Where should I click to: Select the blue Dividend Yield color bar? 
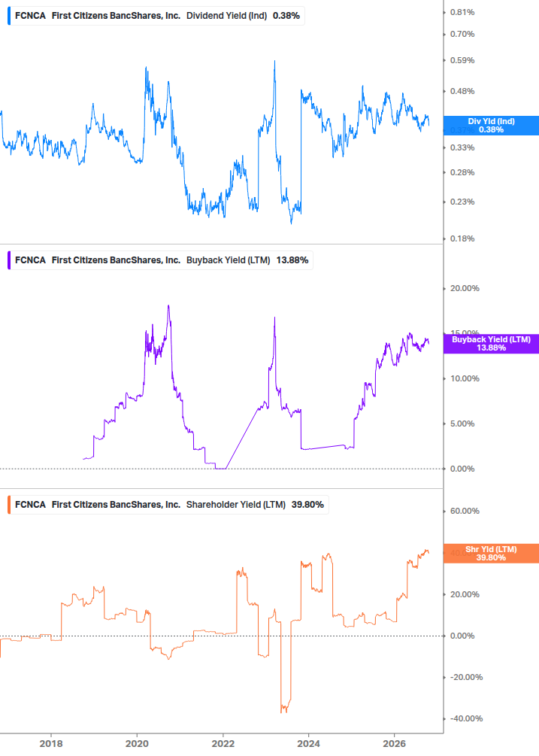pos(9,16)
